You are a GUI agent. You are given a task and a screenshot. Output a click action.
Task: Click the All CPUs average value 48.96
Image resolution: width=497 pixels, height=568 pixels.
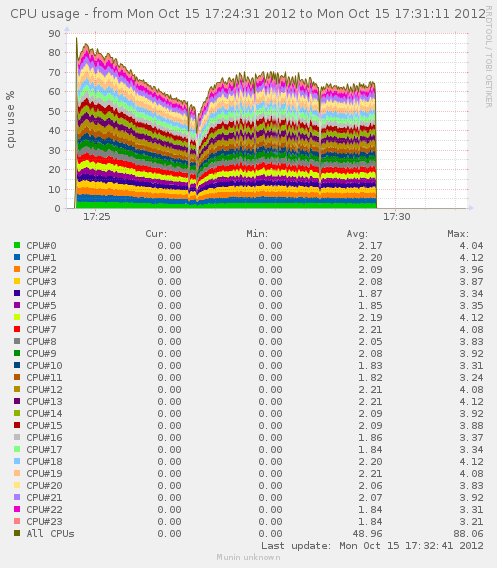point(367,534)
